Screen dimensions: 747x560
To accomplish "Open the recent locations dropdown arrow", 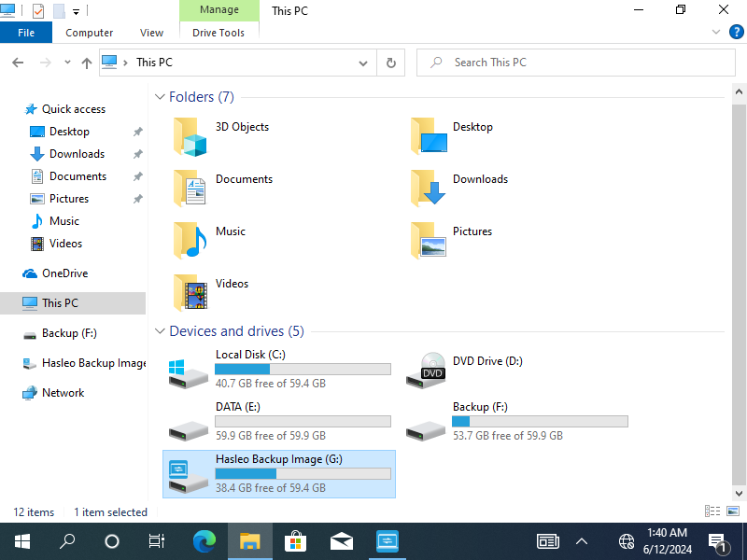I will tap(67, 62).
